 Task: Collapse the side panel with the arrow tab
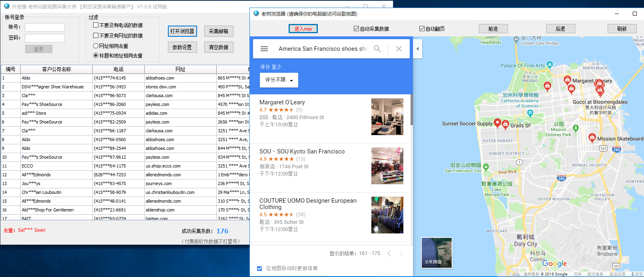click(417, 49)
